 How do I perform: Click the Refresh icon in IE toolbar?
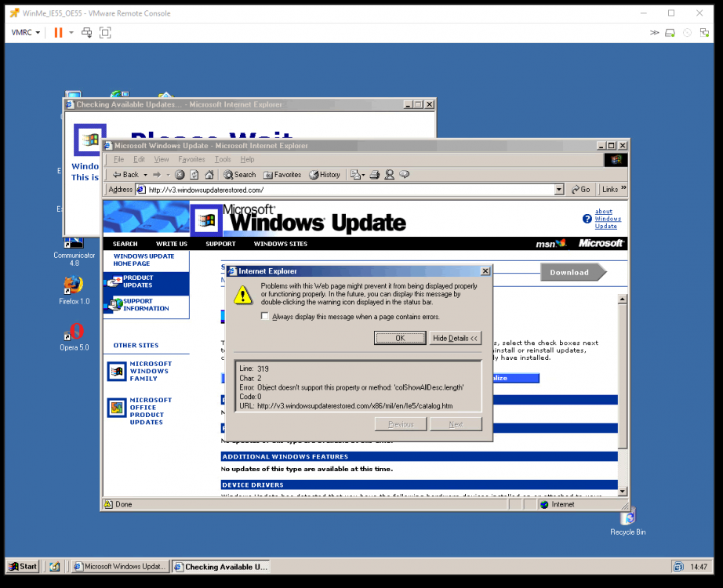click(x=195, y=175)
